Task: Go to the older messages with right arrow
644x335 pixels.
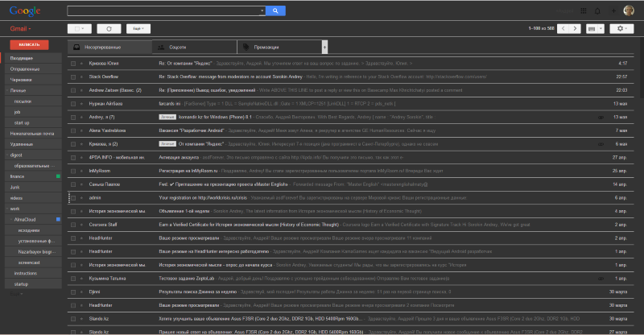Action: 575,28
